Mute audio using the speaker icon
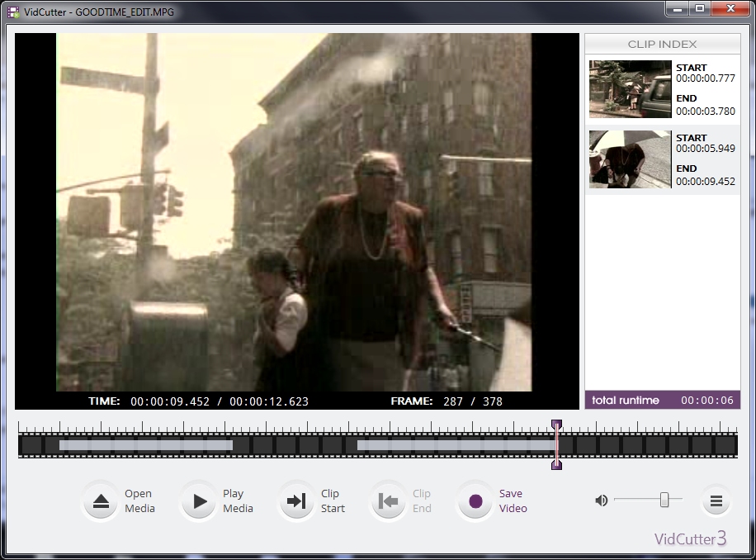This screenshot has height=560, width=756. click(x=601, y=501)
